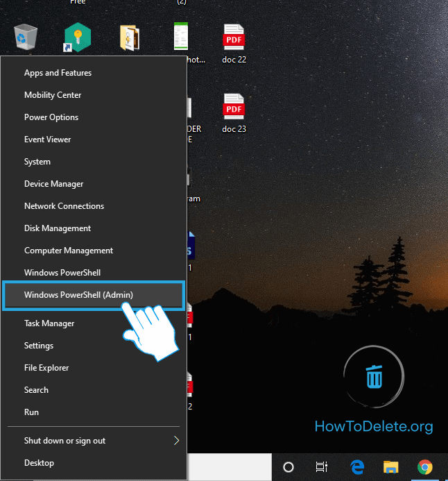Open File Explorer taskbar icon
Viewport: 448px width, 481px height.
(x=390, y=467)
